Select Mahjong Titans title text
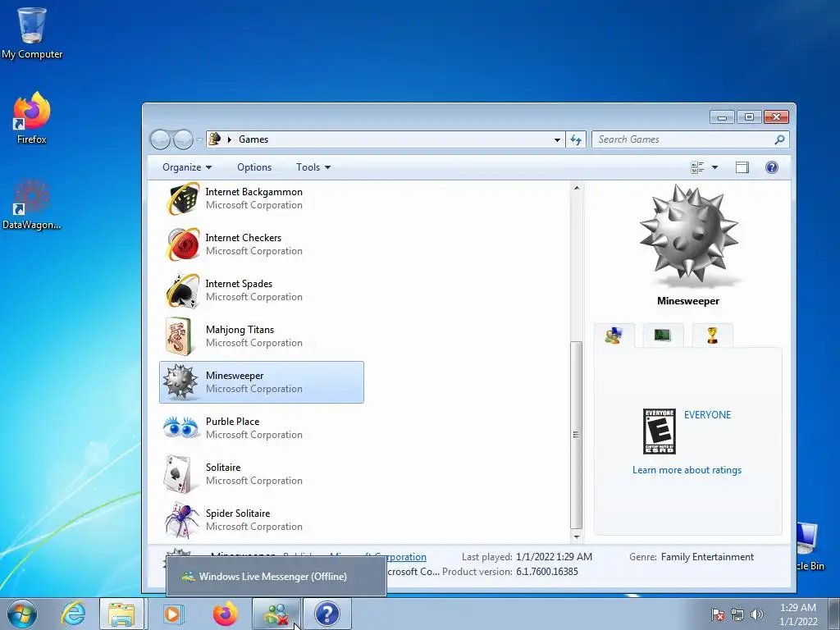 (x=240, y=330)
